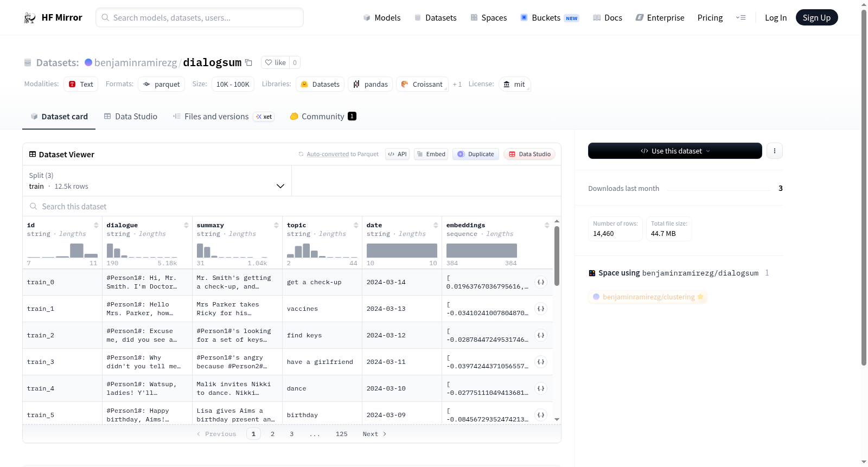
Task: Sort by the summary column
Action: pyautogui.click(x=276, y=225)
